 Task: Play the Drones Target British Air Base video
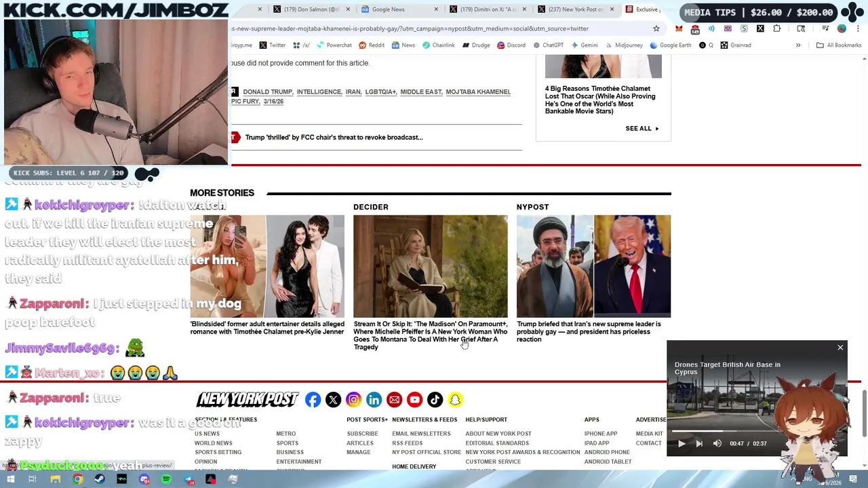tap(682, 444)
